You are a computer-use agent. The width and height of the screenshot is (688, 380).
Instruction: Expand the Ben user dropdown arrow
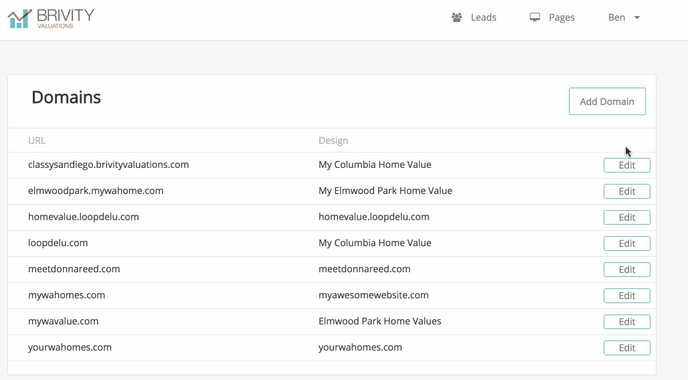click(x=637, y=18)
